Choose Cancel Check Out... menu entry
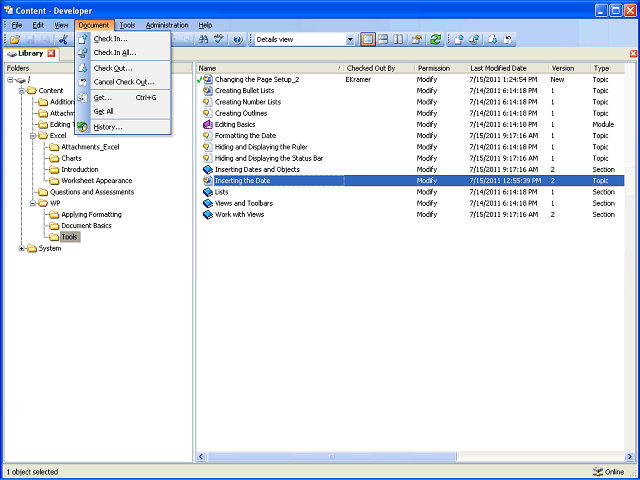 click(123, 82)
